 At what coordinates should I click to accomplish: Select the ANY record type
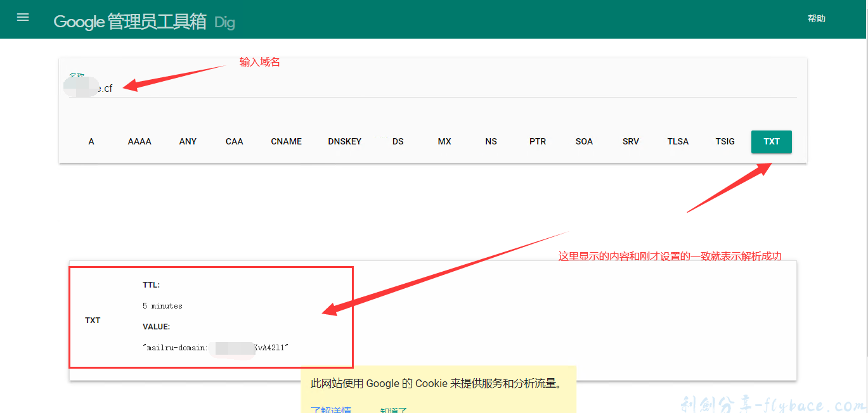point(188,141)
